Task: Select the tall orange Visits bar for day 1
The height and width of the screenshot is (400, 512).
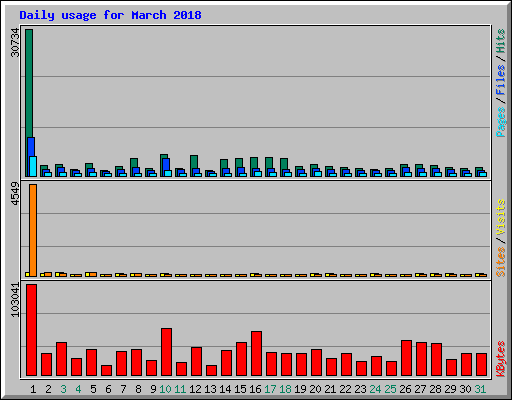Action: (33, 230)
